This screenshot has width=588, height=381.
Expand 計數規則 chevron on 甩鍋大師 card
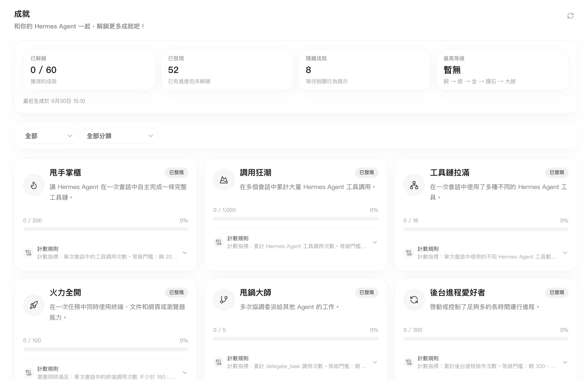coord(375,362)
